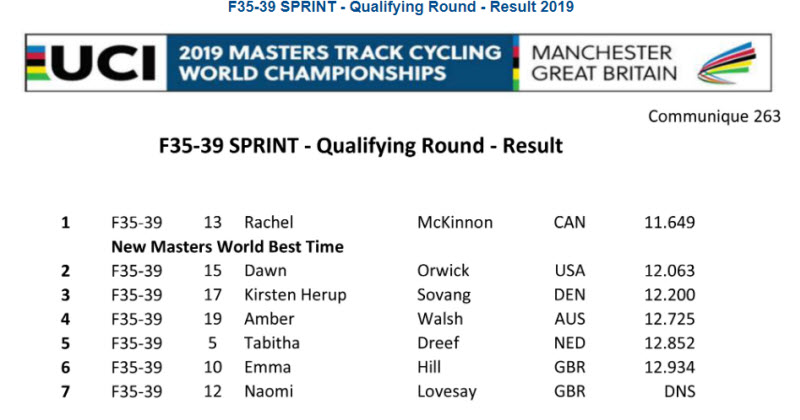Image resolution: width=800 pixels, height=420 pixels.
Task: Select the DNS status for Naomi Lovesay
Action: tap(680, 391)
